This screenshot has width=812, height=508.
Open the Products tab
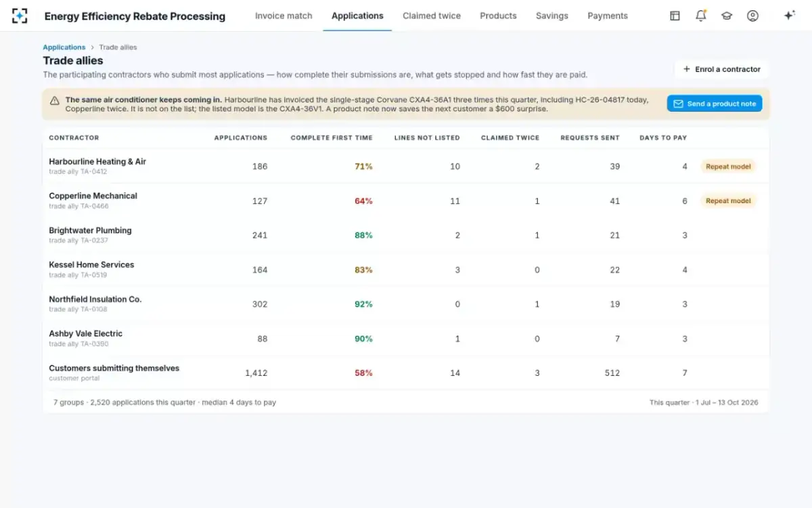pyautogui.click(x=498, y=16)
